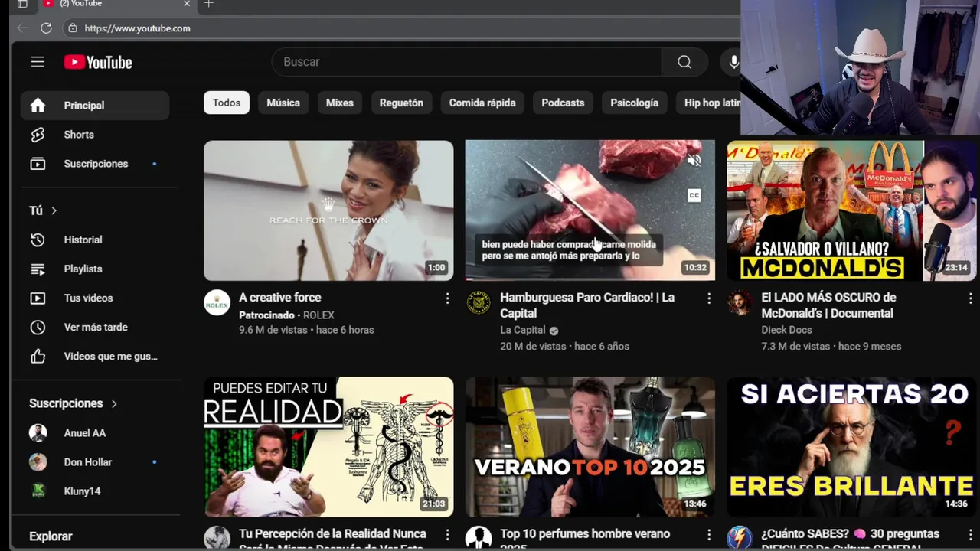
Task: Unmute the hamburger video preview
Action: click(694, 161)
